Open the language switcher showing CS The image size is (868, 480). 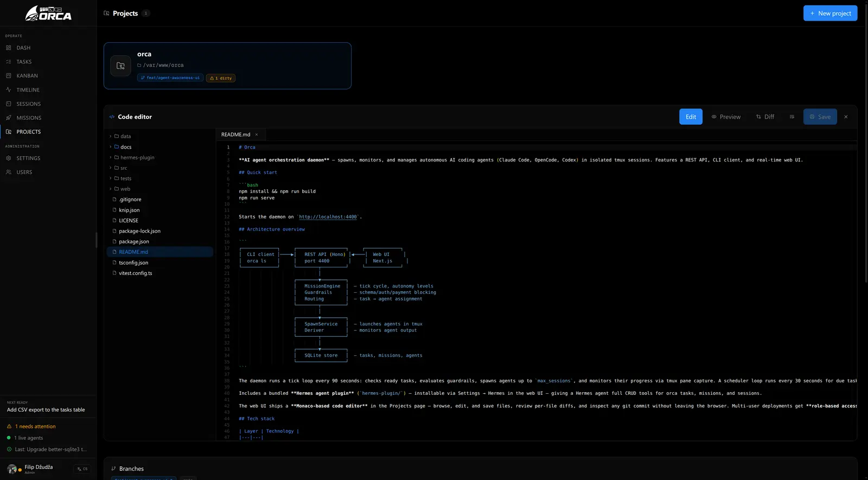82,469
